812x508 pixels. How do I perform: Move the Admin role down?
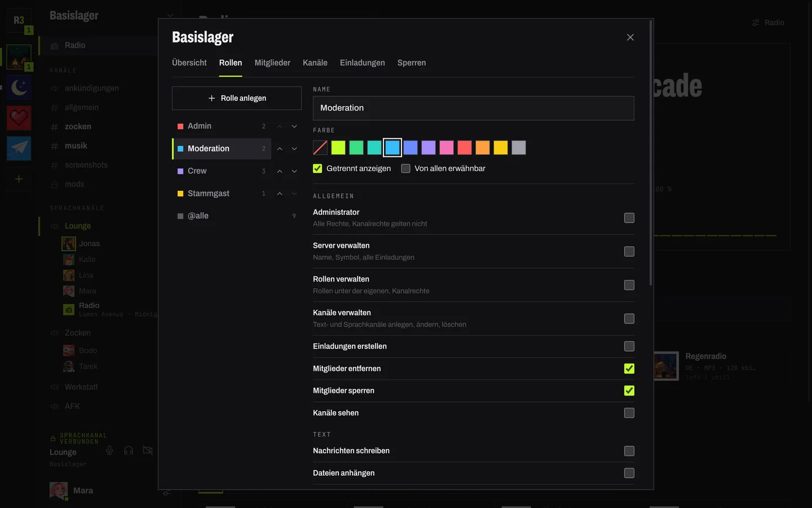click(x=294, y=126)
